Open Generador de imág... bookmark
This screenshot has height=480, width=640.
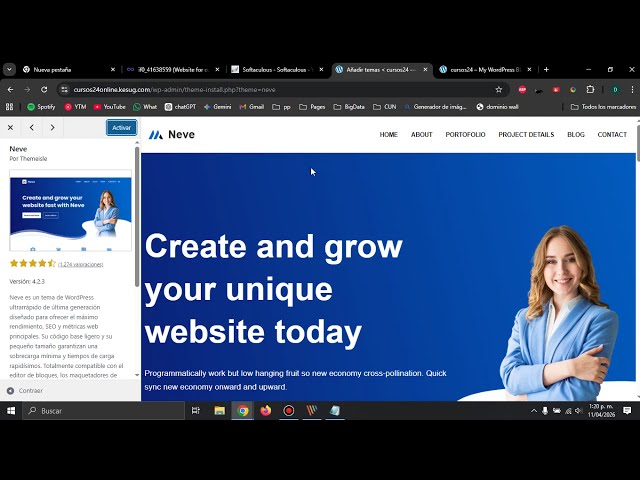pos(435,107)
